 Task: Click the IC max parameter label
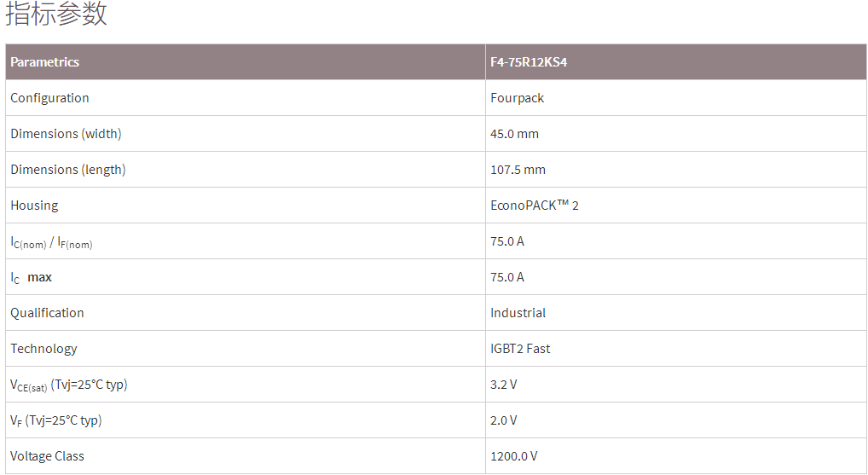[32, 278]
